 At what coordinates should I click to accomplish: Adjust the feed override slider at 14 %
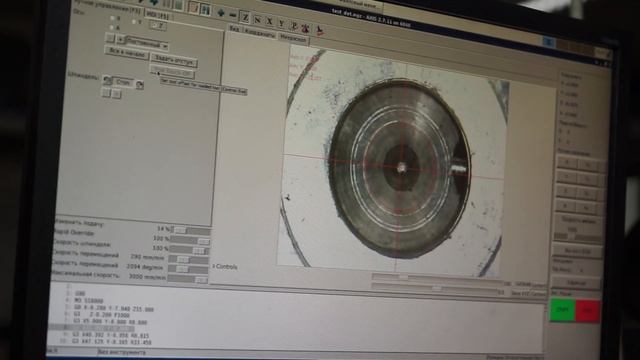point(192,231)
